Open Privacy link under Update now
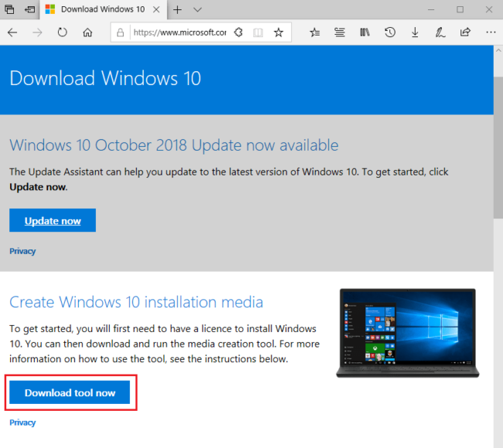The image size is (503, 448). click(x=22, y=251)
